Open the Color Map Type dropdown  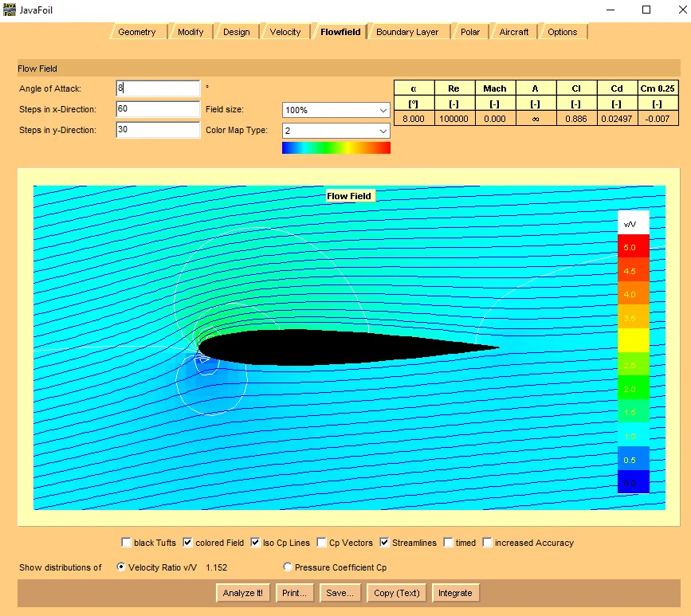[x=336, y=131]
